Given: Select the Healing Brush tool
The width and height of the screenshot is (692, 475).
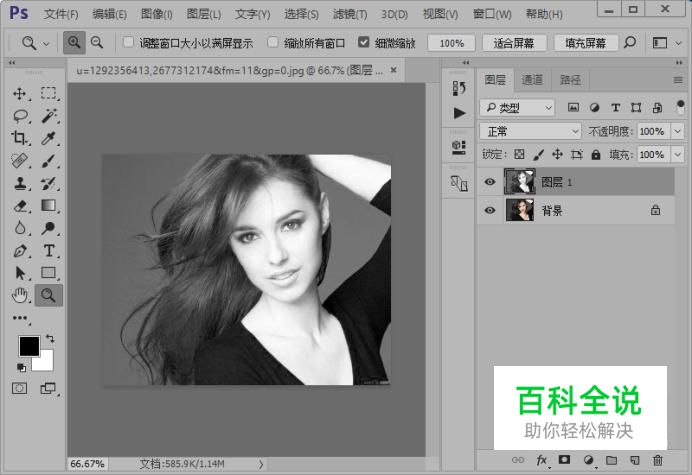Looking at the screenshot, I should click(x=19, y=161).
